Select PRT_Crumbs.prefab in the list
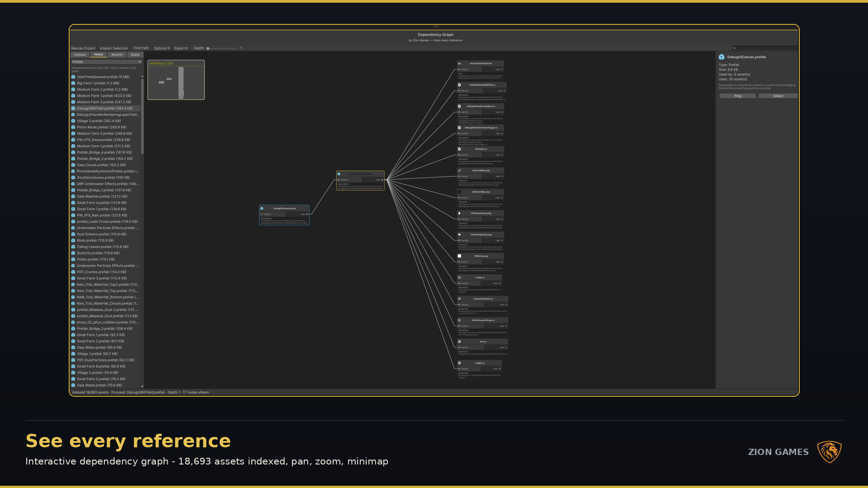The height and width of the screenshot is (488, 868). [x=105, y=272]
